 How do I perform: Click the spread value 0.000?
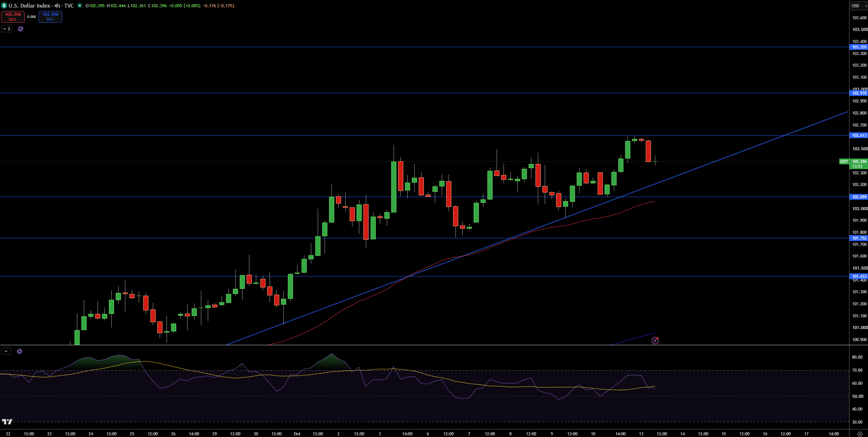point(32,17)
